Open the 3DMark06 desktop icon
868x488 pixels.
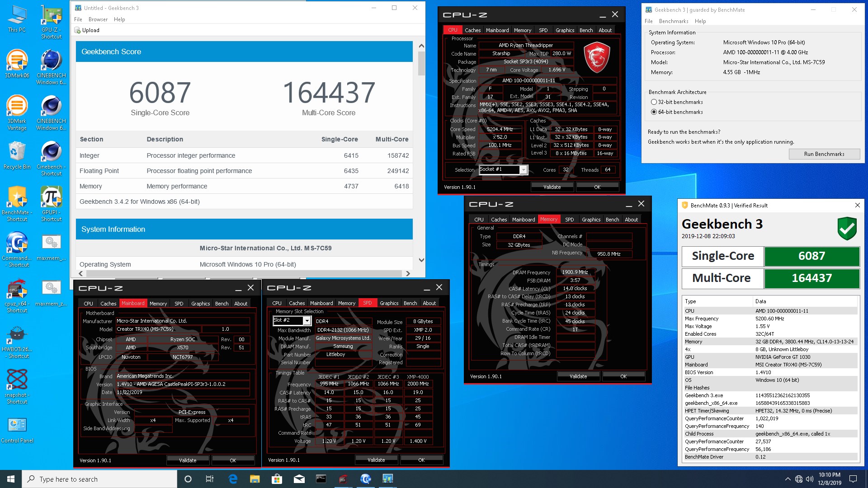[17, 64]
